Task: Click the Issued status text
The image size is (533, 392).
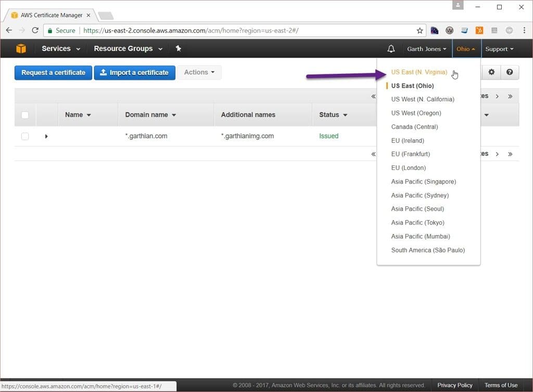Action: pos(329,136)
